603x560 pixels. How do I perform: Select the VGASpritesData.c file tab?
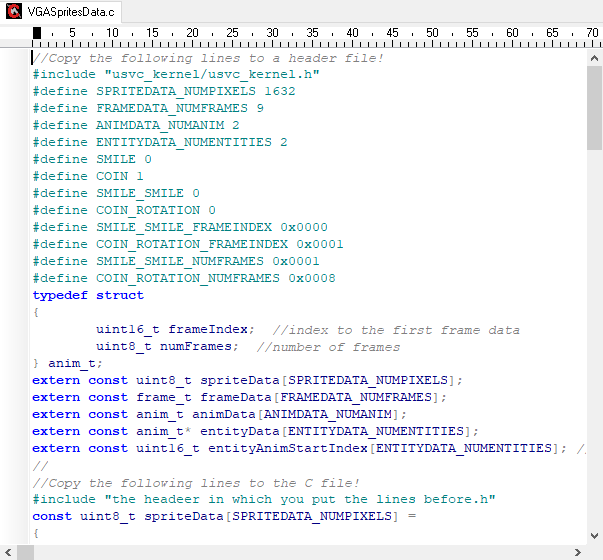[61, 12]
